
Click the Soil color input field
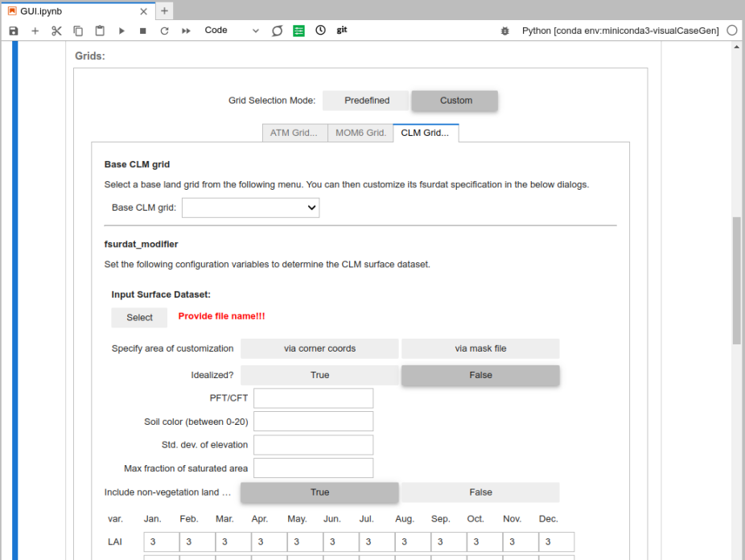(313, 422)
